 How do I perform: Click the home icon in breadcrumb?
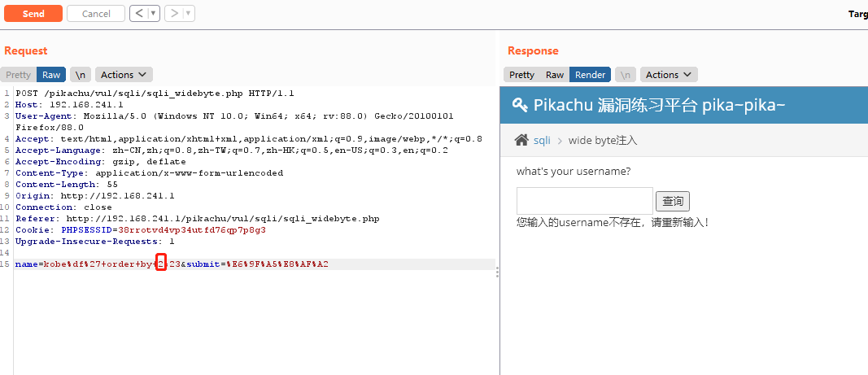521,140
